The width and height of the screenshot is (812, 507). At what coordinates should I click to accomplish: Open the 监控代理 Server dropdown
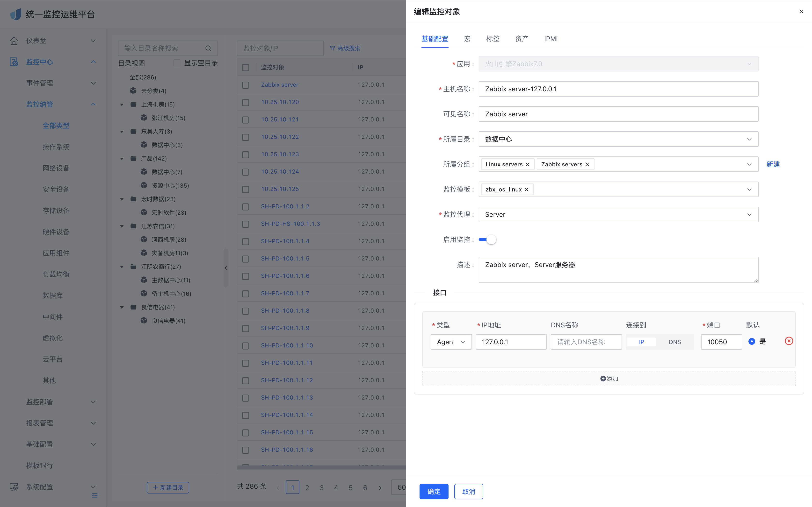pyautogui.click(x=618, y=215)
